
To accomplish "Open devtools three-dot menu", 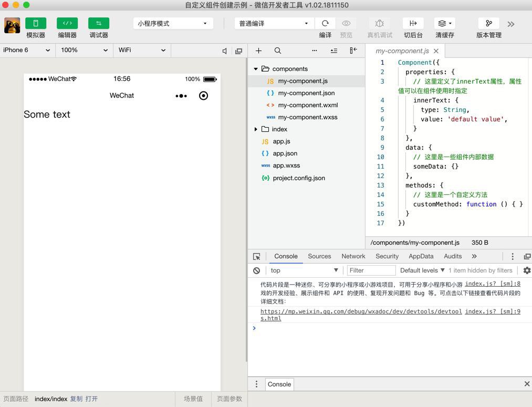I will tap(513, 256).
